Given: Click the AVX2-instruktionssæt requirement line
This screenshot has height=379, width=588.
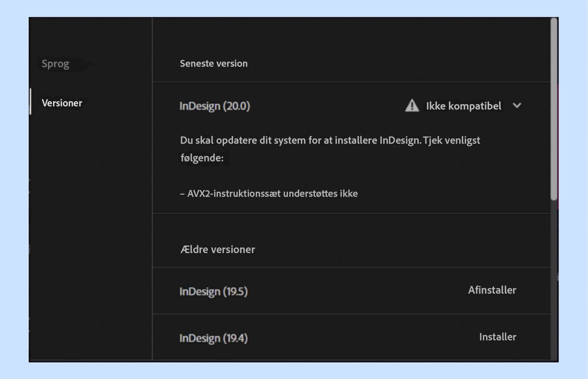Looking at the screenshot, I should pos(269,194).
